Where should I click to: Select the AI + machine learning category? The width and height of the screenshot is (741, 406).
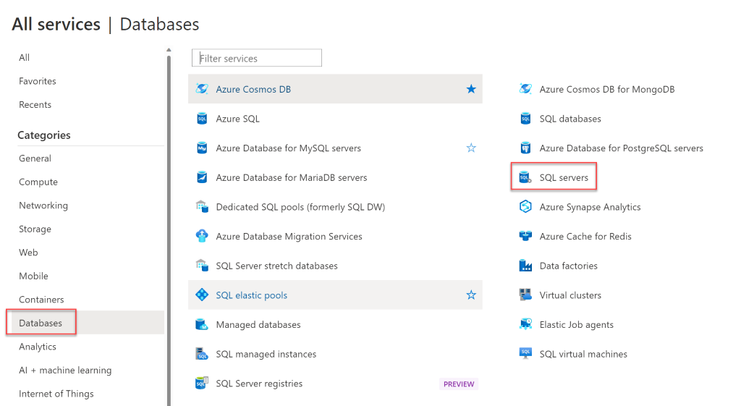coord(65,370)
